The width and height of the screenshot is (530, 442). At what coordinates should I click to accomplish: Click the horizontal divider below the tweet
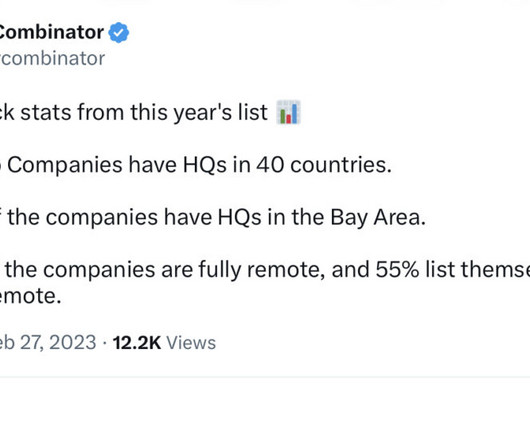[265, 376]
